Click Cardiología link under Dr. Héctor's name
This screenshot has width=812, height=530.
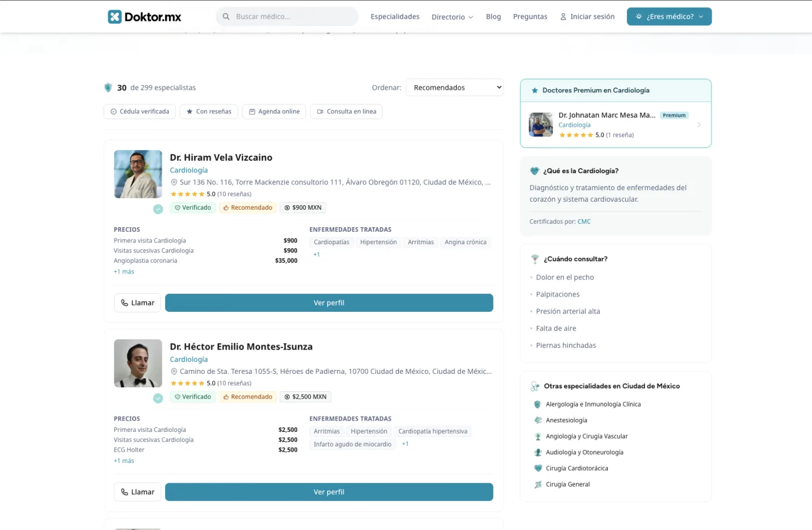pos(189,360)
